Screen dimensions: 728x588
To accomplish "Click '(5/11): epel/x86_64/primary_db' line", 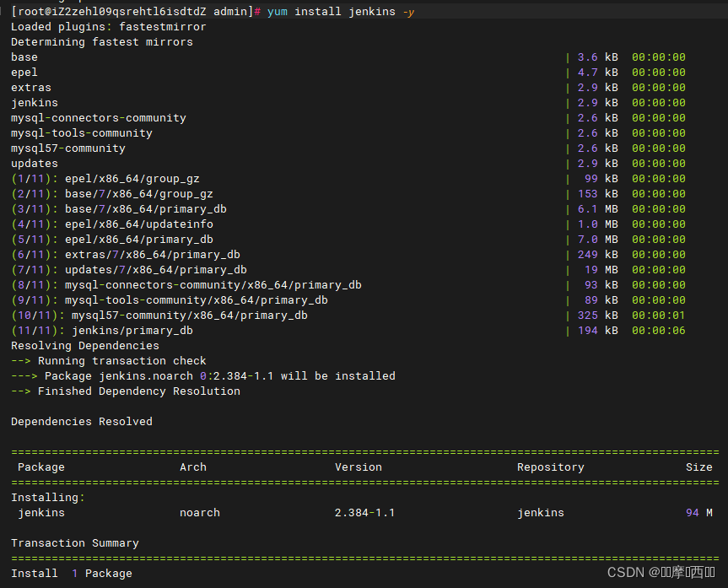I will pos(348,240).
